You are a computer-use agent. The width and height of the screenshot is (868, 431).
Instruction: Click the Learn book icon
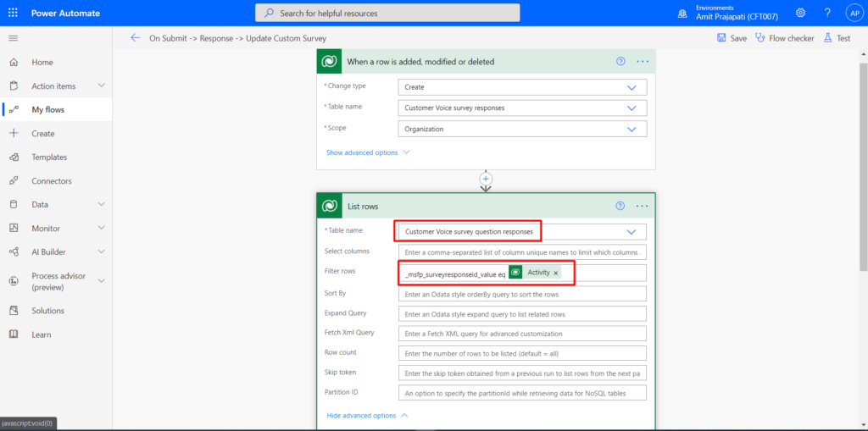pyautogui.click(x=14, y=334)
